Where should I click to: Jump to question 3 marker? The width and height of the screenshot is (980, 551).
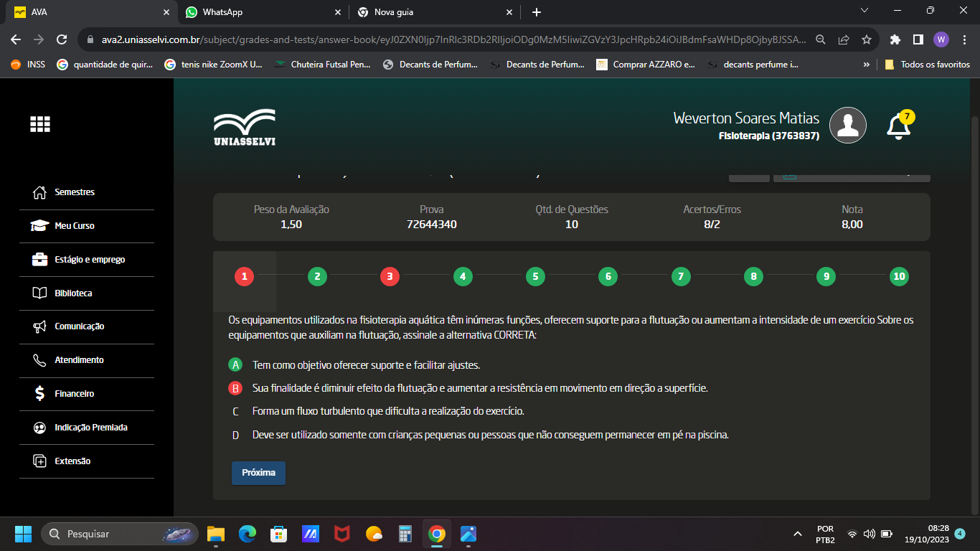[390, 276]
